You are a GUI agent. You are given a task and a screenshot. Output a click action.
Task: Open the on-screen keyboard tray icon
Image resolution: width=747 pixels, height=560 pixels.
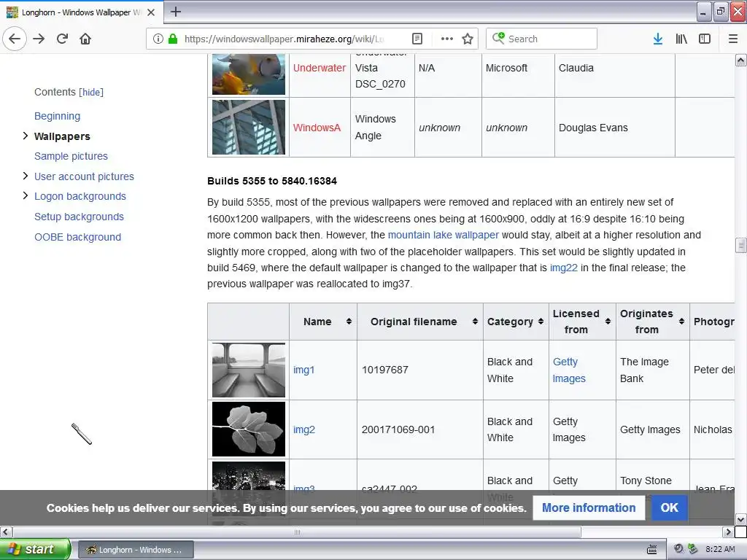[x=651, y=550]
